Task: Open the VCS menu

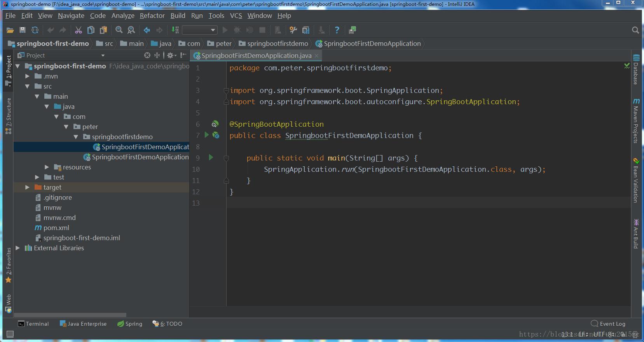Action: pyautogui.click(x=236, y=16)
